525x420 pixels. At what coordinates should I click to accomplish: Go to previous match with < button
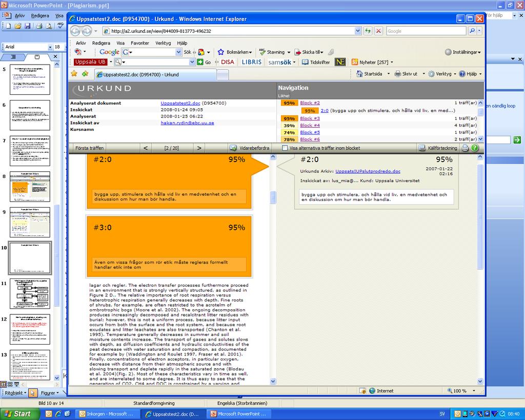pyautogui.click(x=146, y=148)
